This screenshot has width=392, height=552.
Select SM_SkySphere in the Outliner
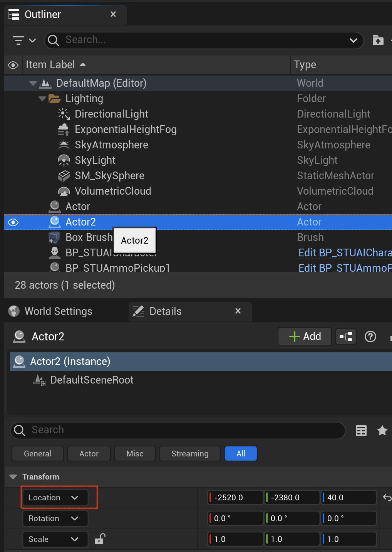click(x=109, y=176)
